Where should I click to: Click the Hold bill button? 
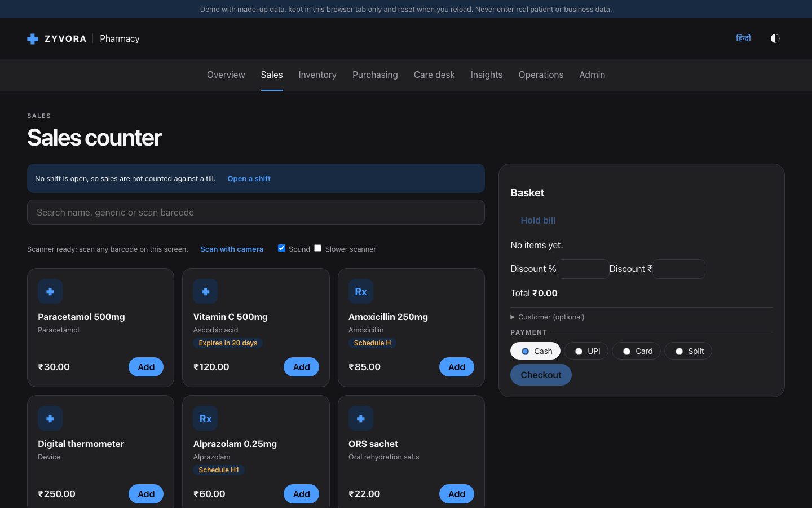click(x=538, y=220)
